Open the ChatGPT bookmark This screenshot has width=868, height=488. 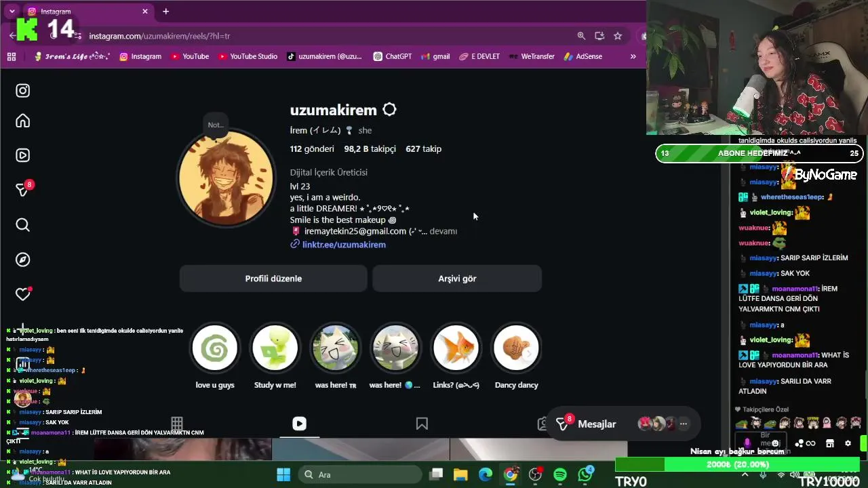[x=393, y=57]
